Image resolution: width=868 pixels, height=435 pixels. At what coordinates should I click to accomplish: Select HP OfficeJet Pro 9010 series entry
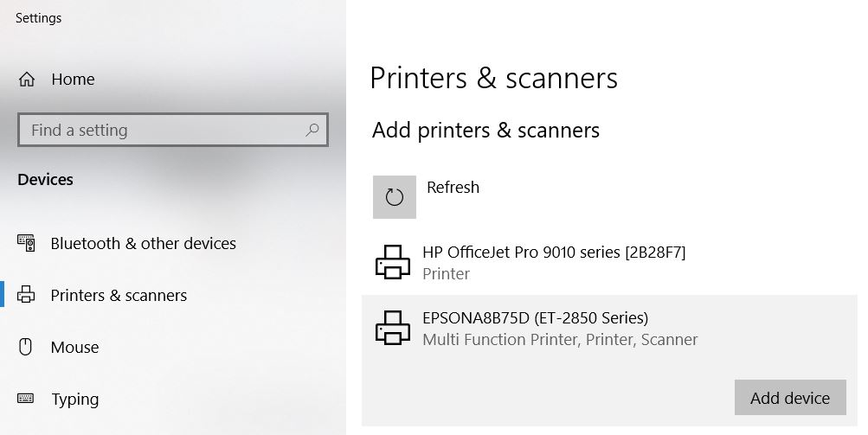tap(609, 262)
